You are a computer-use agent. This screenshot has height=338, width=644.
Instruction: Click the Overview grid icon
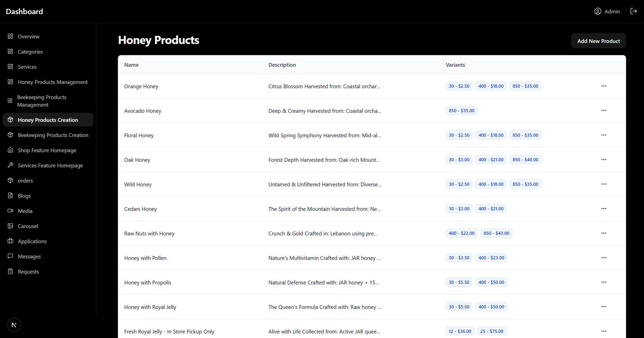pos(10,36)
